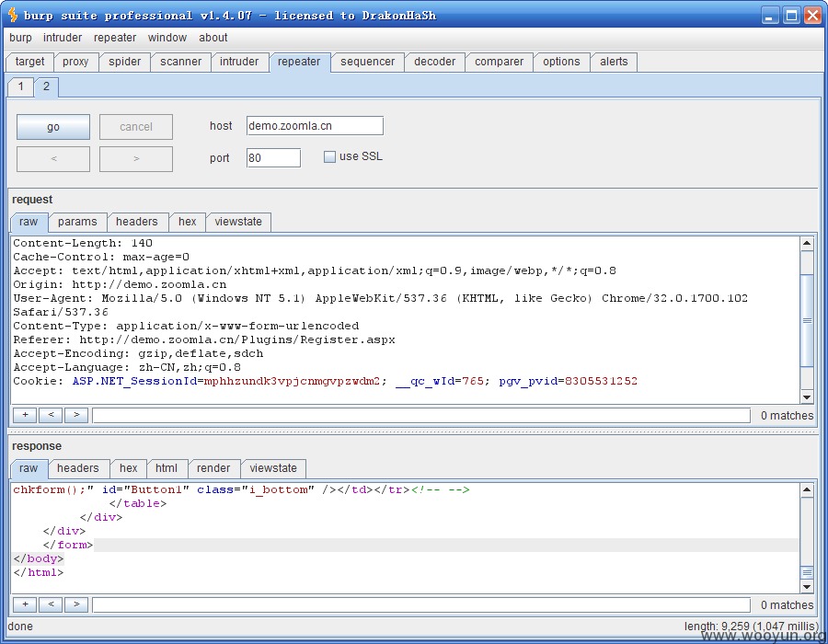Switch to the target tab
Screen dimensions: 828x644
coord(29,62)
